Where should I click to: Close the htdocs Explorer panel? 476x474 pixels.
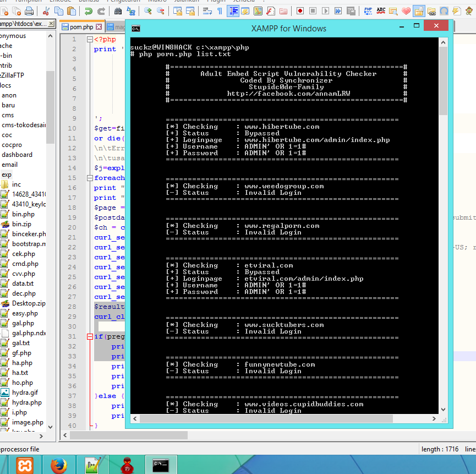click(x=51, y=23)
